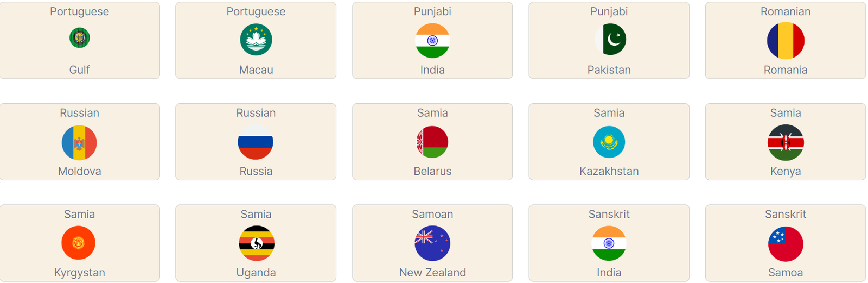Choose the Romania flag icon
The width and height of the screenshot is (868, 283).
coord(786,41)
